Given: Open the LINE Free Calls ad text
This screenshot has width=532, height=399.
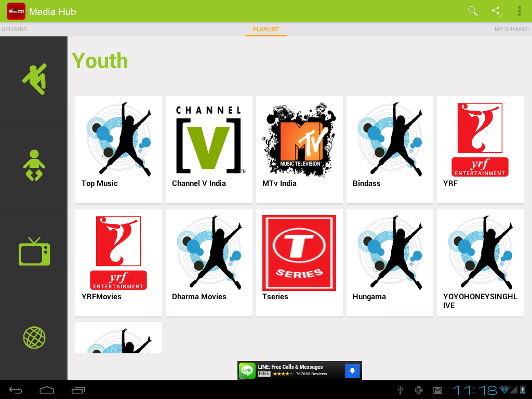Looking at the screenshot, I should tap(290, 367).
